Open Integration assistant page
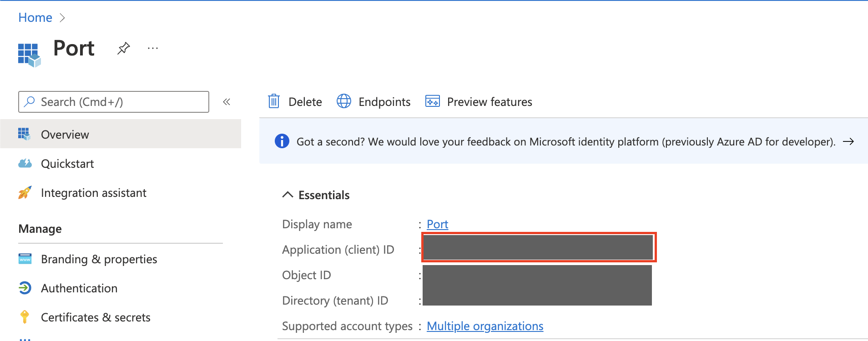The height and width of the screenshot is (341, 868). [x=93, y=193]
